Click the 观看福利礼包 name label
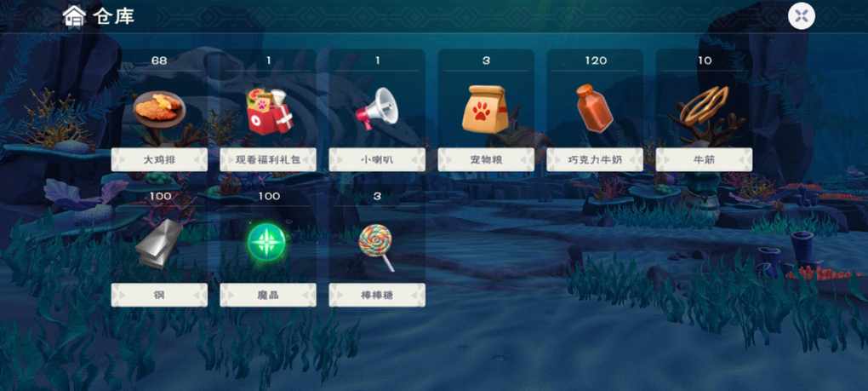This screenshot has width=868, height=391. point(268,159)
